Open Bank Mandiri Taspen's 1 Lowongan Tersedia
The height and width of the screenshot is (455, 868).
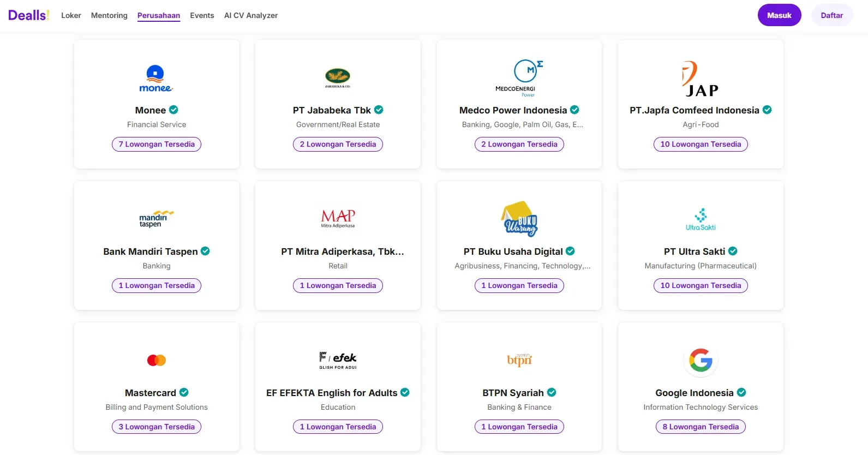point(157,285)
